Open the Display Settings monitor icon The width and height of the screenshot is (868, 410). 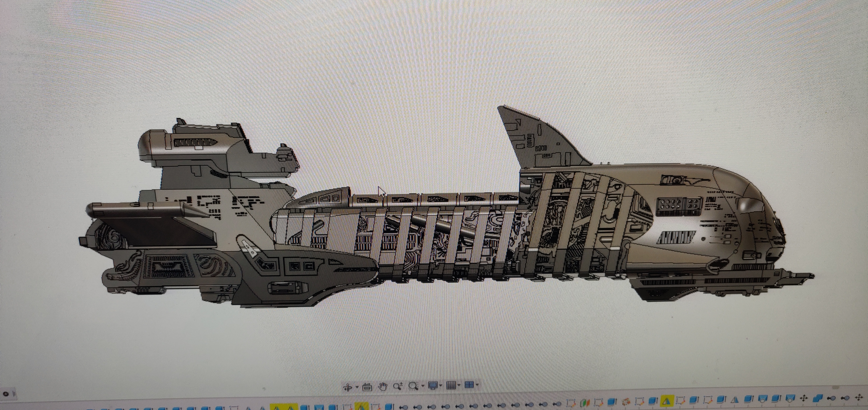[x=433, y=385]
